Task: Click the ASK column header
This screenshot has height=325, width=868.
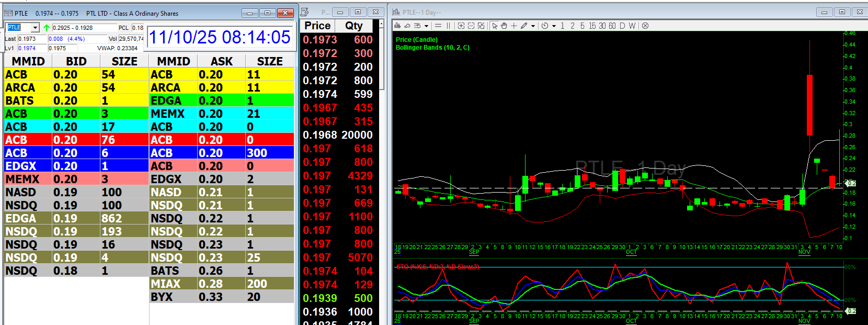Action: click(x=222, y=61)
